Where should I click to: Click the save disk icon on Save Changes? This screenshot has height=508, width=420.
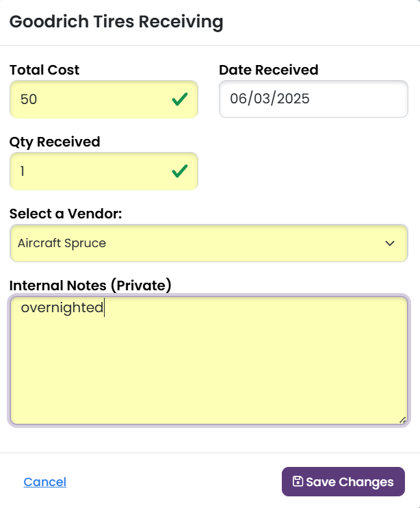[x=298, y=481]
